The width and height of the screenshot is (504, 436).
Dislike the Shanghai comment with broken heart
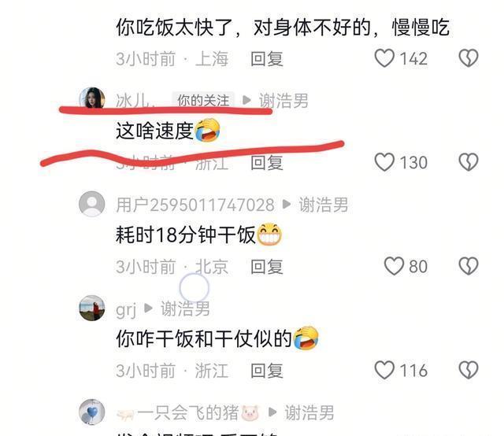[469, 58]
